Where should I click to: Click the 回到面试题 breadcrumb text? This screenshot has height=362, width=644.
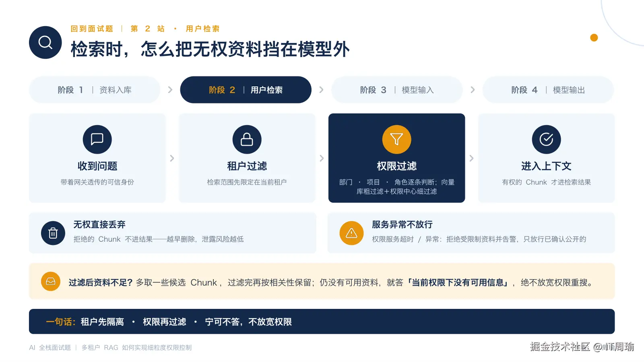92,29
